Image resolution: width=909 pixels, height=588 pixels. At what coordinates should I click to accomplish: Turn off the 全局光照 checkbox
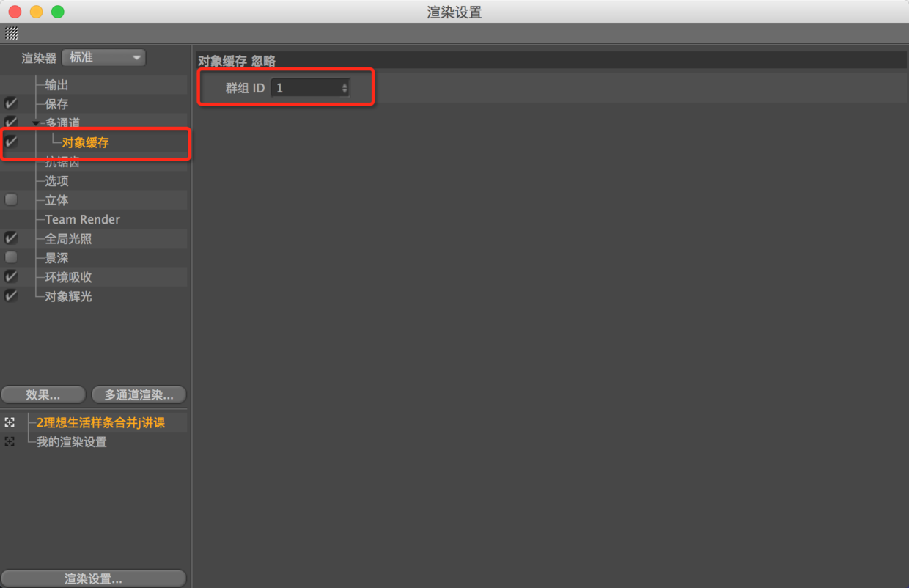11,238
